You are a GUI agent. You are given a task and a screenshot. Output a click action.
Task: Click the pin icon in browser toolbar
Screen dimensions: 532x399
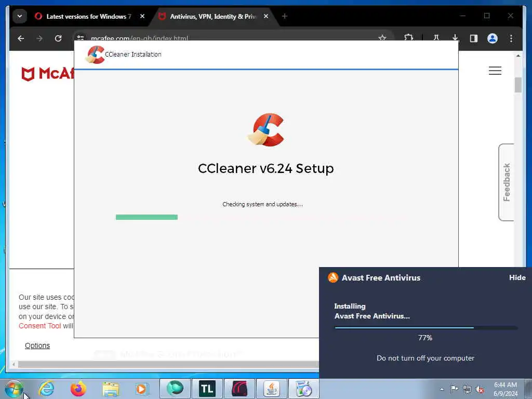pyautogui.click(x=436, y=37)
